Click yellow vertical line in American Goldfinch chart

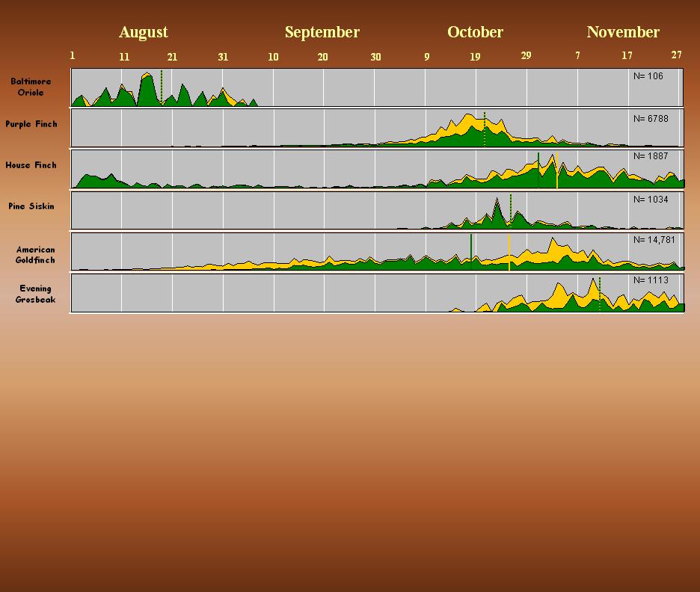509,252
